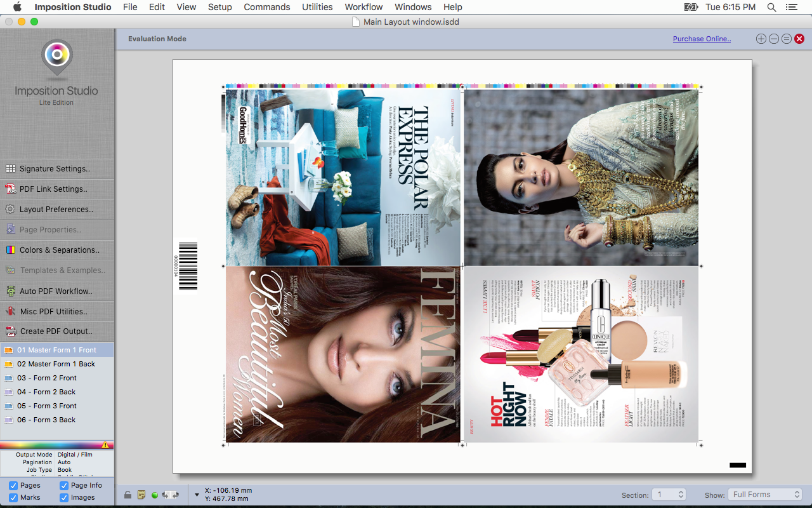Image resolution: width=812 pixels, height=508 pixels.
Task: Open Colors & Separations settings
Action: [57, 250]
